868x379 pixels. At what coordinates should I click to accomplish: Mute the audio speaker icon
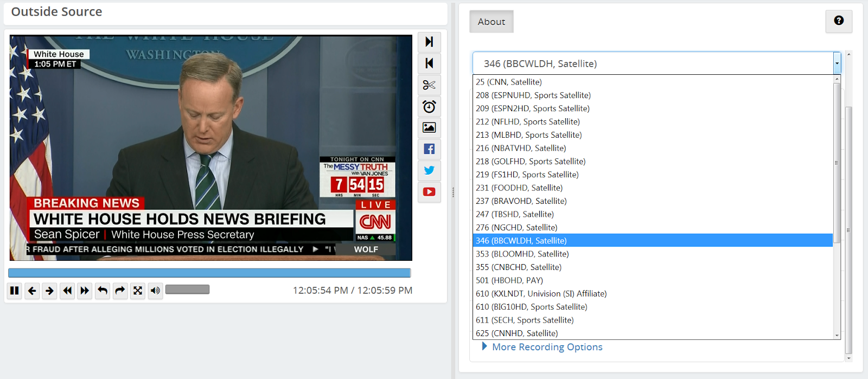(x=155, y=291)
